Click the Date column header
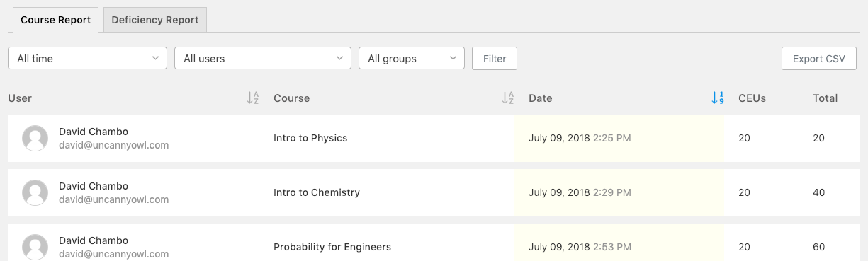The height and width of the screenshot is (261, 868). 540,98
